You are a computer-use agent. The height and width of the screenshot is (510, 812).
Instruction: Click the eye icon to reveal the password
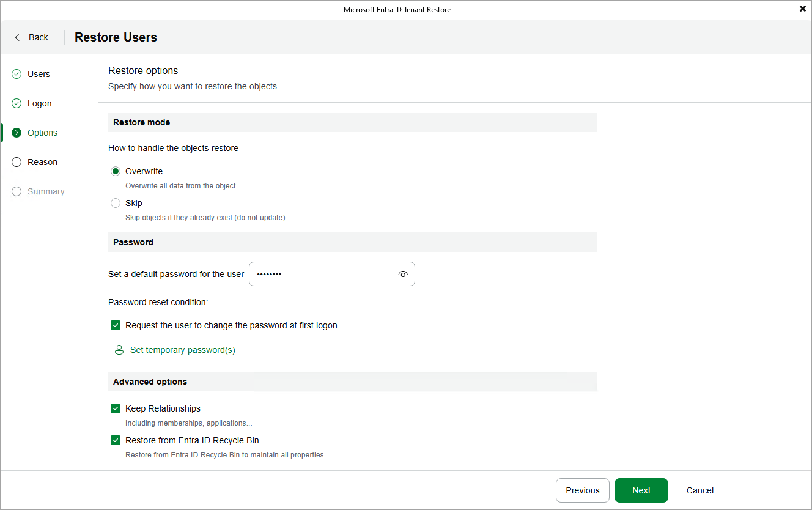pyautogui.click(x=403, y=274)
